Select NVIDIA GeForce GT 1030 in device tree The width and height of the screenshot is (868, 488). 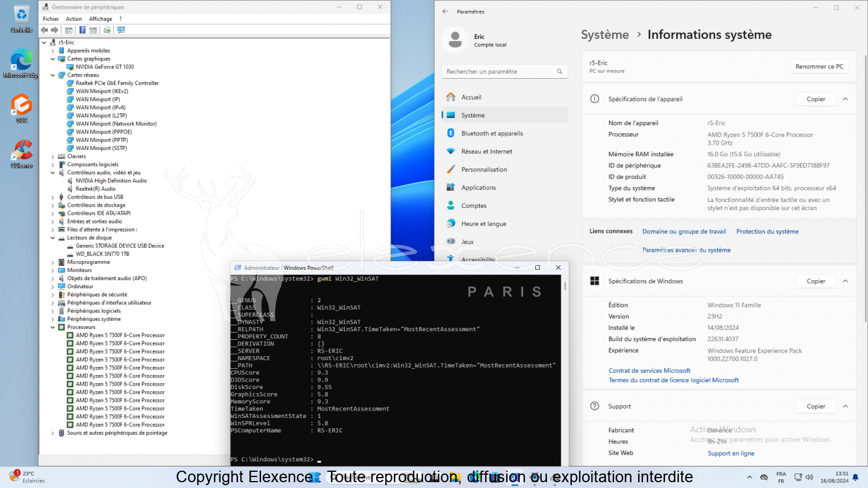(x=105, y=67)
